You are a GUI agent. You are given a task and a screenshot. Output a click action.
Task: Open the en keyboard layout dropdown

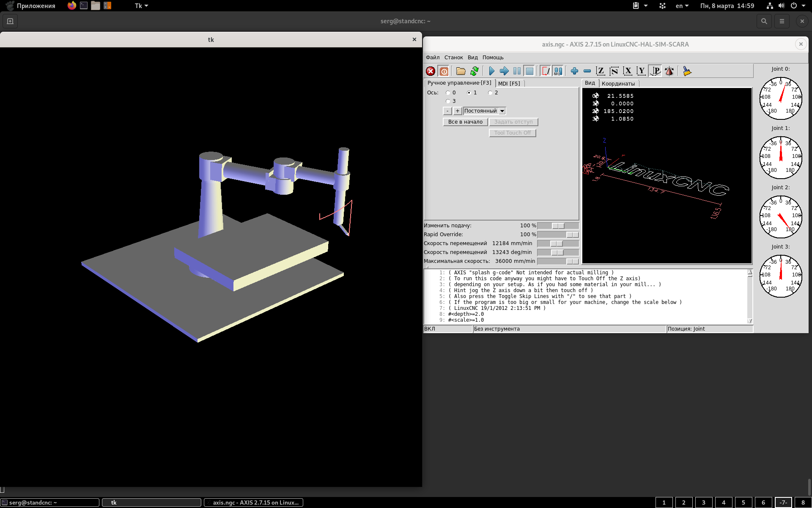pyautogui.click(x=682, y=6)
